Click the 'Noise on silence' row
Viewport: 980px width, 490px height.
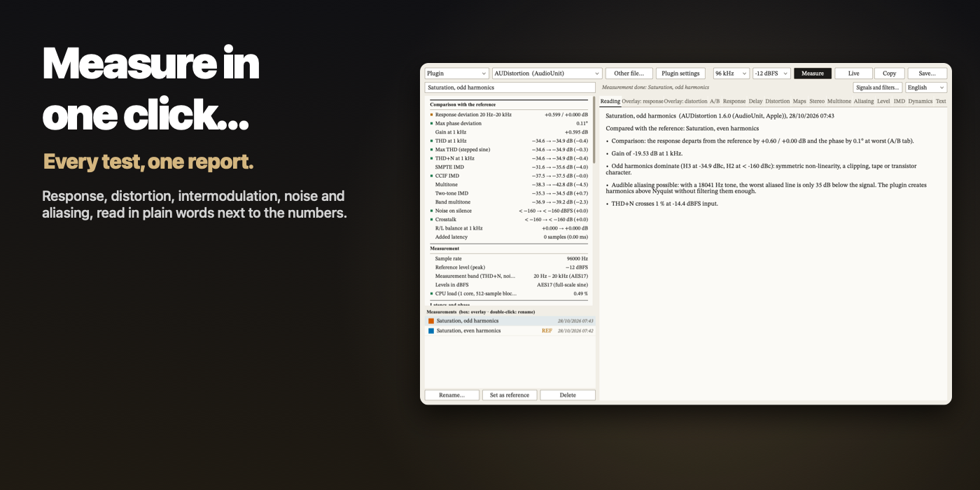coord(509,211)
